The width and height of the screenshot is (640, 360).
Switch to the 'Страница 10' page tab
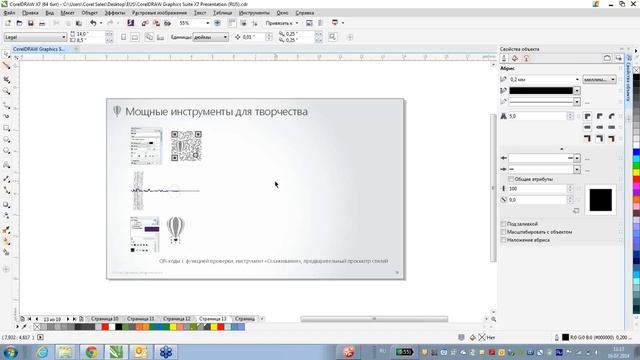104,319
